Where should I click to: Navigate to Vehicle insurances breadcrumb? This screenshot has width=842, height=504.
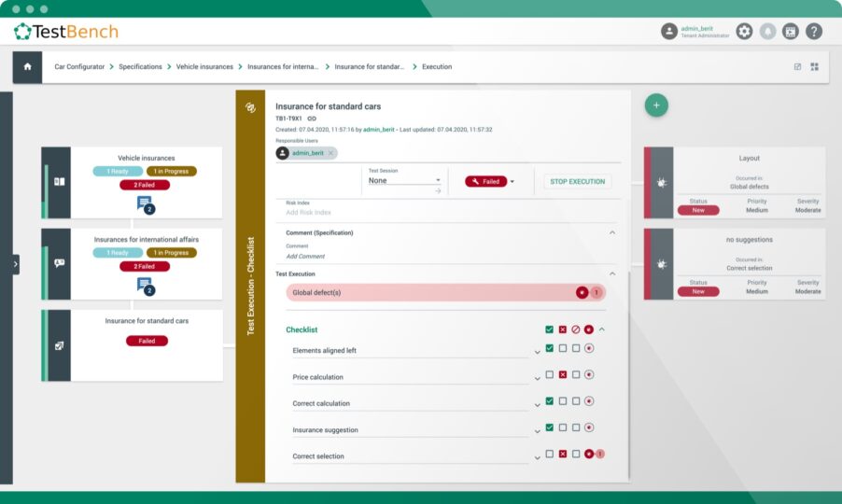(x=204, y=67)
